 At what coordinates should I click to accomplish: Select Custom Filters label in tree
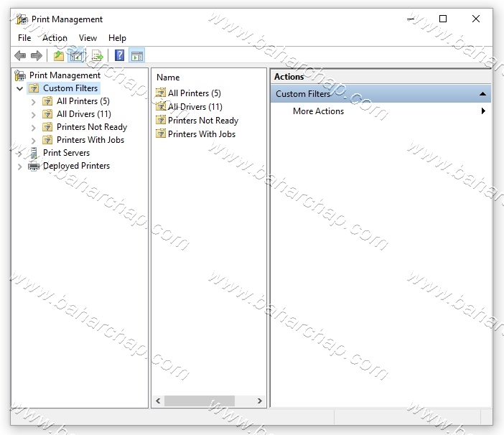(70, 88)
